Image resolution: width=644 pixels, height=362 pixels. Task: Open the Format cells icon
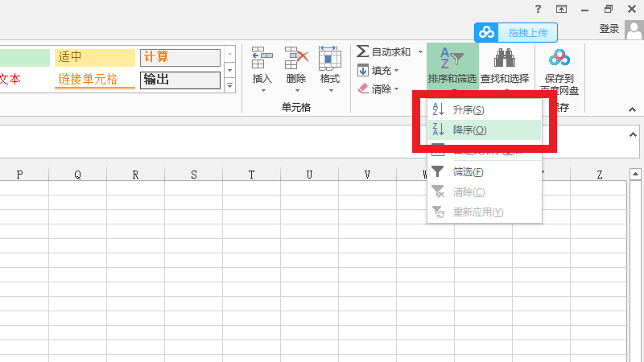(330, 59)
